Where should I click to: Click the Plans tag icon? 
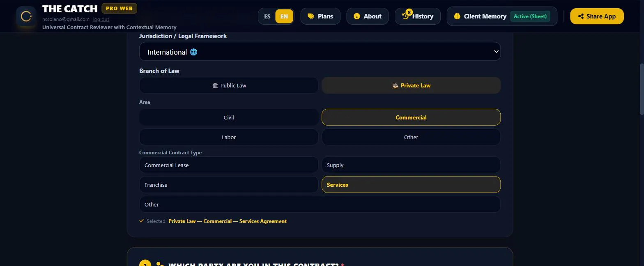pos(311,16)
